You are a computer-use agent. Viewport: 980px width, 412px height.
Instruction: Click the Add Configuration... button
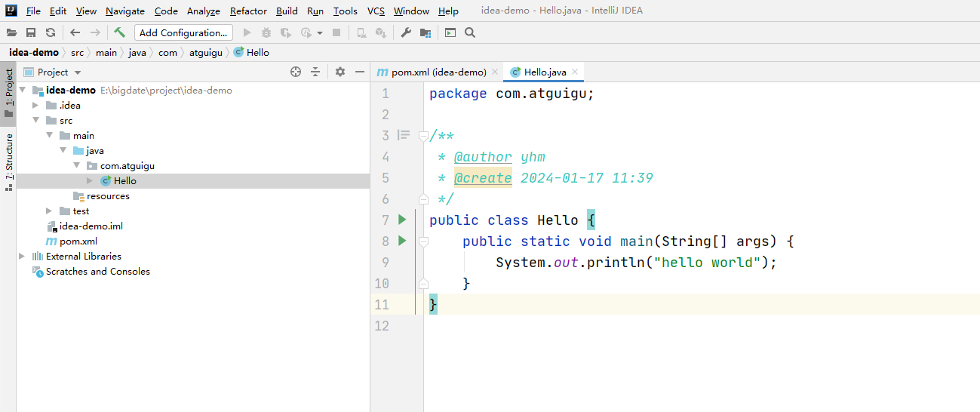pos(183,32)
